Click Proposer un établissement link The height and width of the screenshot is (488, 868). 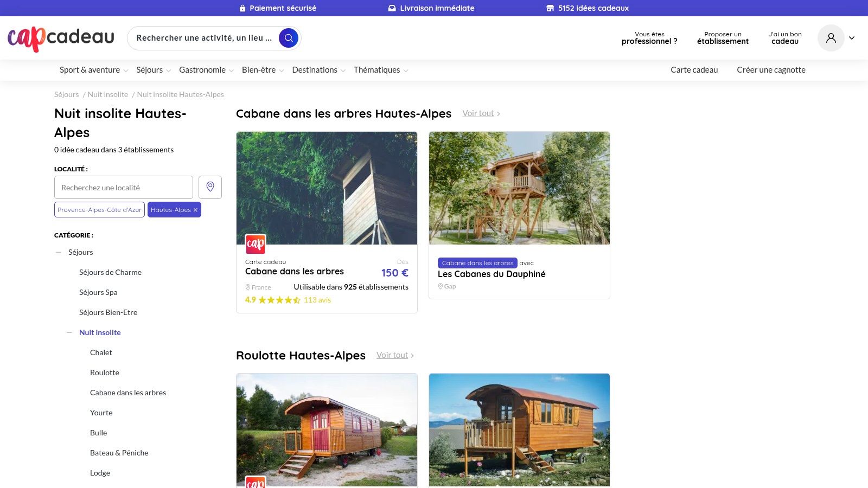[723, 38]
